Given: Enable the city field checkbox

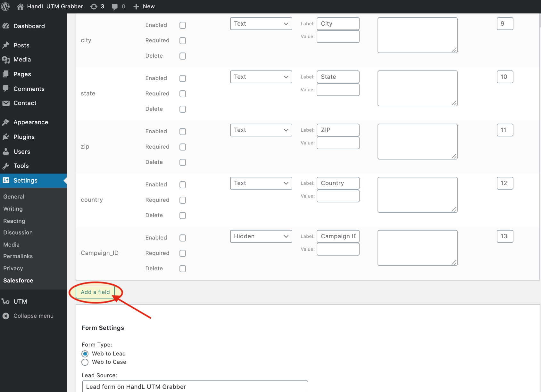Looking at the screenshot, I should click(x=183, y=25).
